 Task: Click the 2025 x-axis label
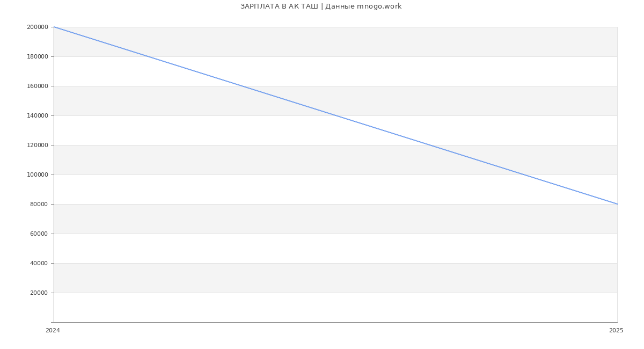pos(616,330)
